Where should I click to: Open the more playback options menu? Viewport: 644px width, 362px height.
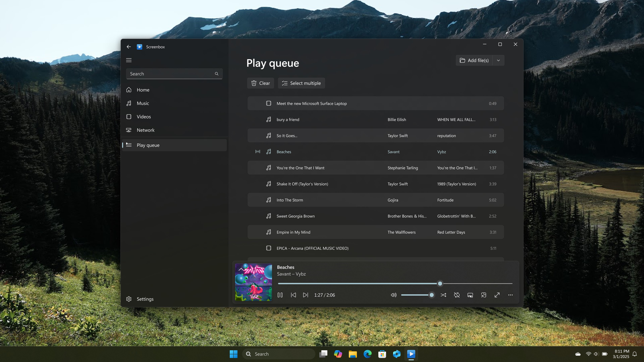510,295
